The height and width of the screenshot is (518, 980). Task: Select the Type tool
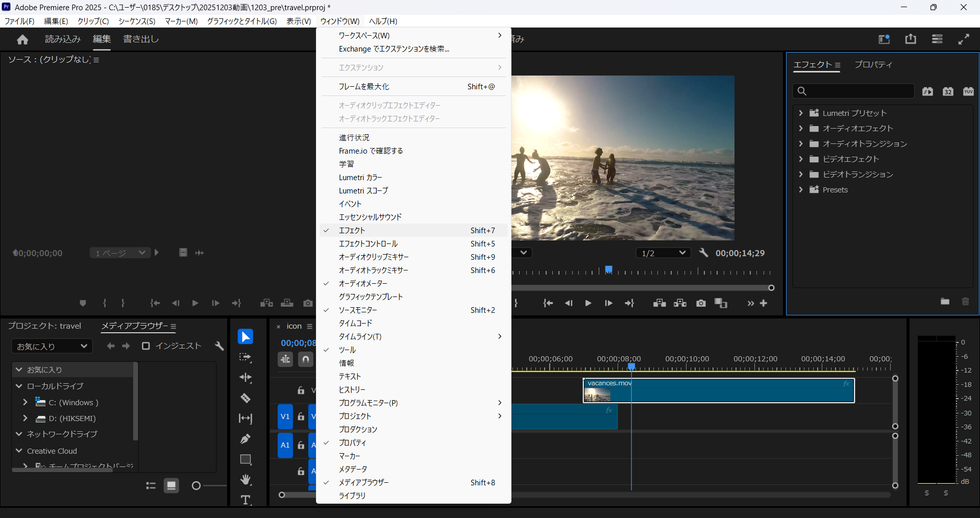(246, 500)
